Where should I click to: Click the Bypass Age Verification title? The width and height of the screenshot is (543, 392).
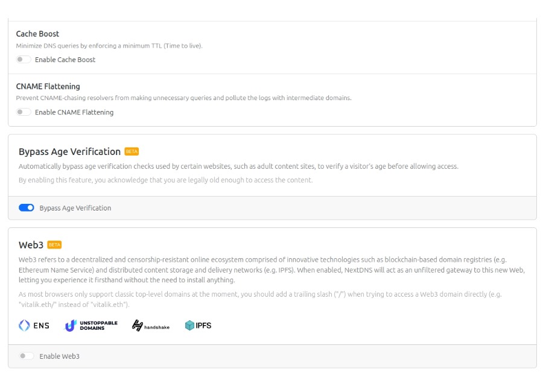click(x=69, y=152)
